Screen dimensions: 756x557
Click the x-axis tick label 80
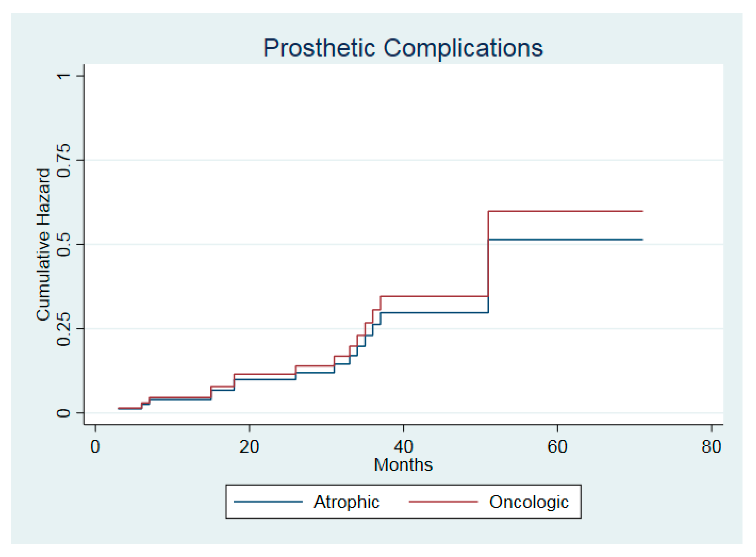coord(711,447)
